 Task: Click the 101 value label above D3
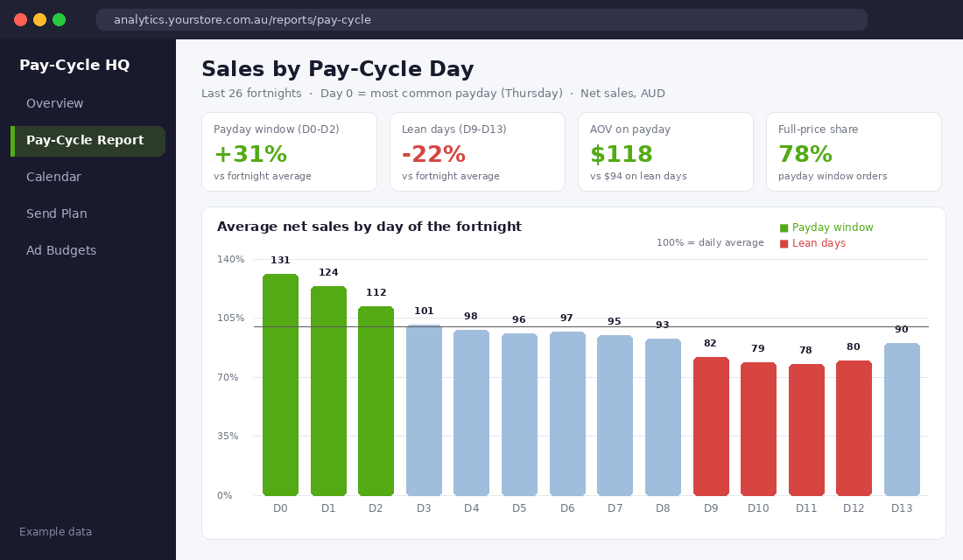pos(424,311)
